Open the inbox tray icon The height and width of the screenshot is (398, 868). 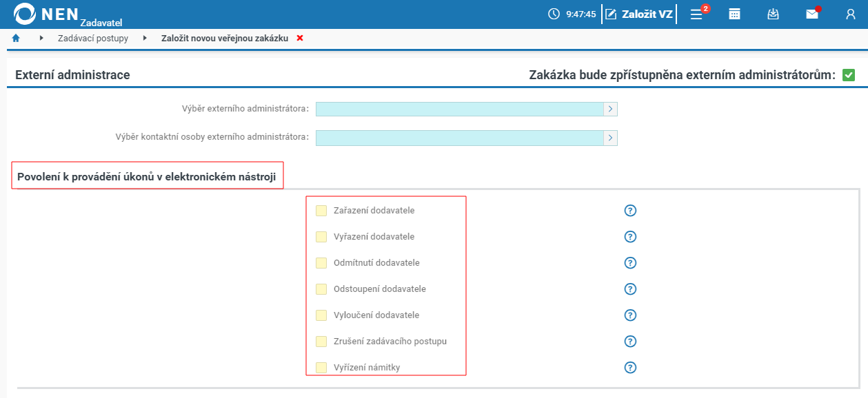pos(773,14)
